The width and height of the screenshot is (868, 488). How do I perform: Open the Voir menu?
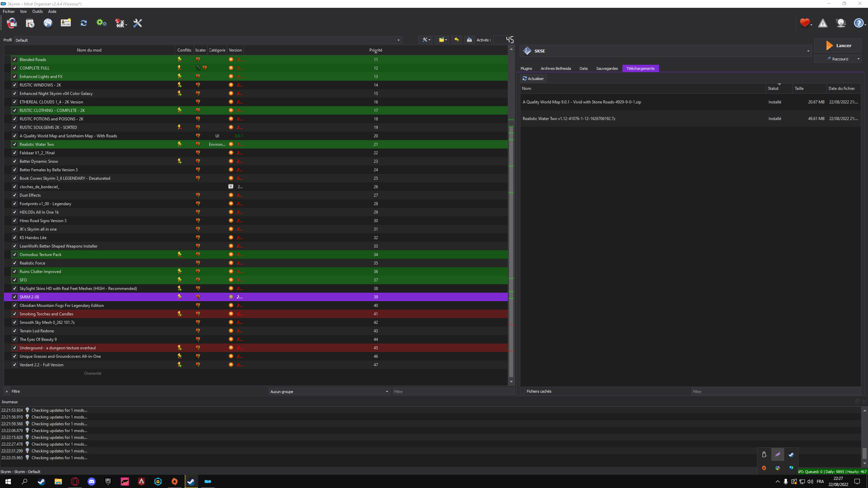23,12
